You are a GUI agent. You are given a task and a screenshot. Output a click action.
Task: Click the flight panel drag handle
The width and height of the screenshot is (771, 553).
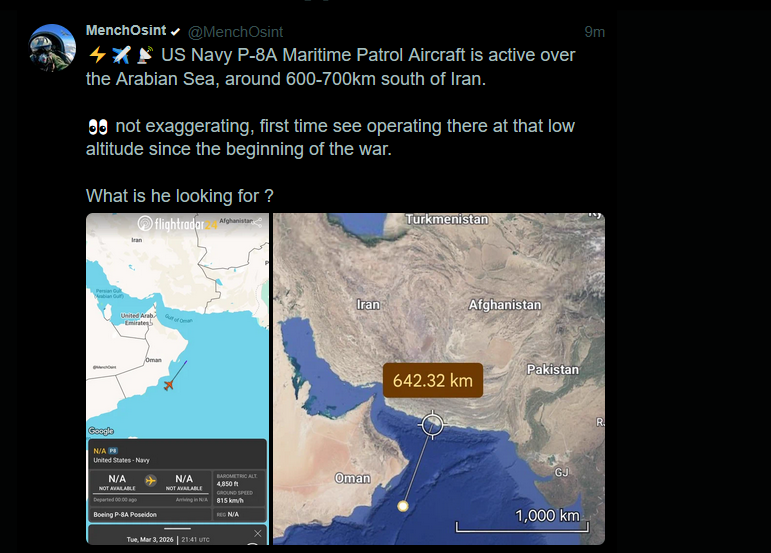176,527
